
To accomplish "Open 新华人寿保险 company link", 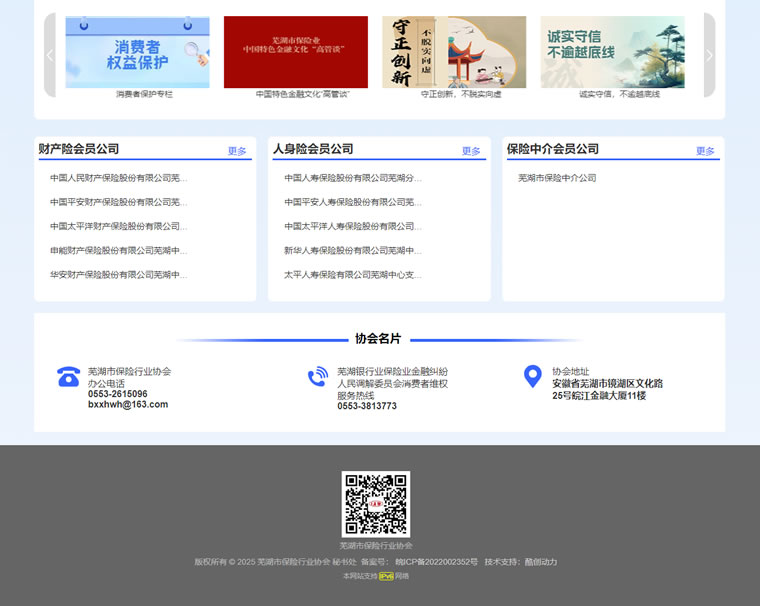I will coord(353,250).
